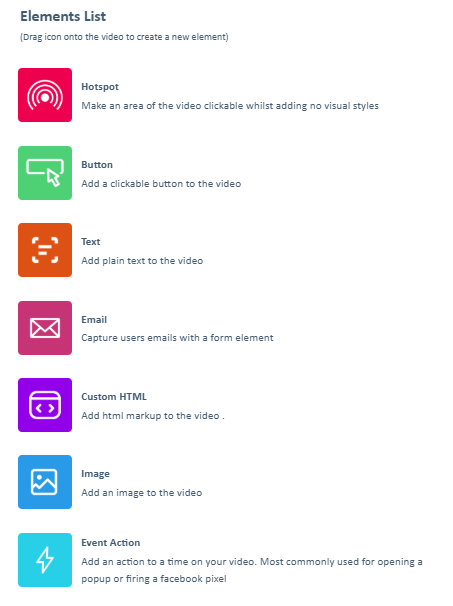Pick the pink Email envelope icon
The image size is (453, 606).
pos(45,328)
